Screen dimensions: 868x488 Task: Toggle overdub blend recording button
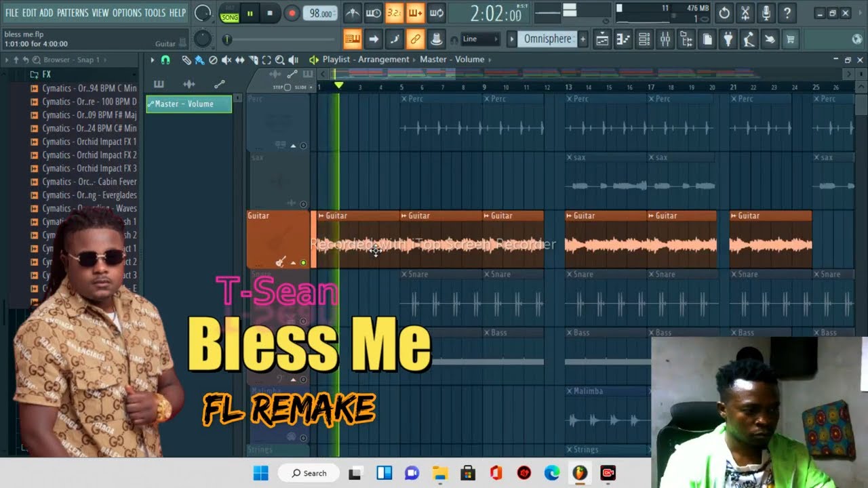coord(415,13)
